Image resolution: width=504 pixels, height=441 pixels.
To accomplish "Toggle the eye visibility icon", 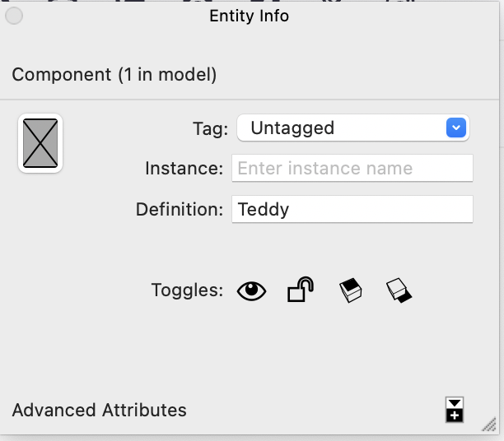I will coord(251,291).
